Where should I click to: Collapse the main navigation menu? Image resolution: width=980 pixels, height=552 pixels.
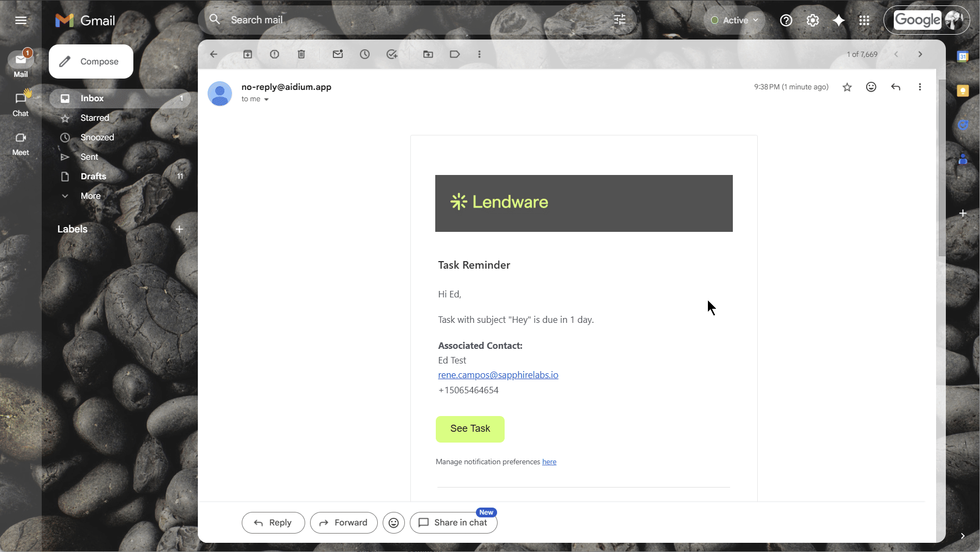click(x=21, y=21)
